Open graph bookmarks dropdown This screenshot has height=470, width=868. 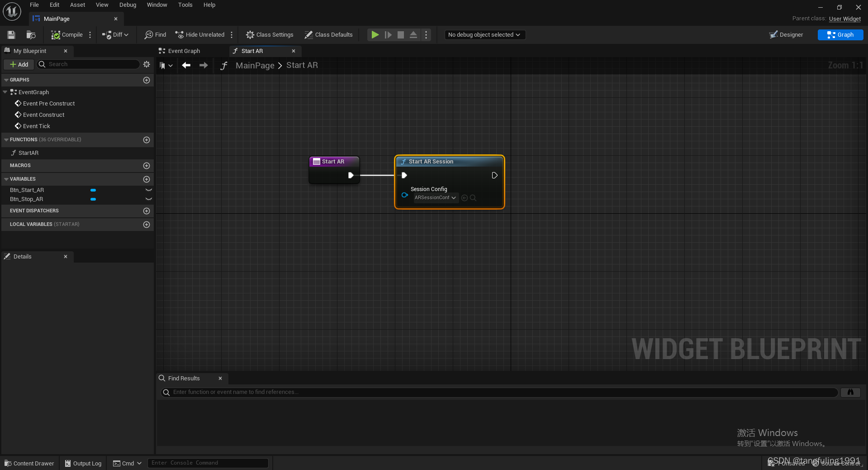(x=166, y=66)
